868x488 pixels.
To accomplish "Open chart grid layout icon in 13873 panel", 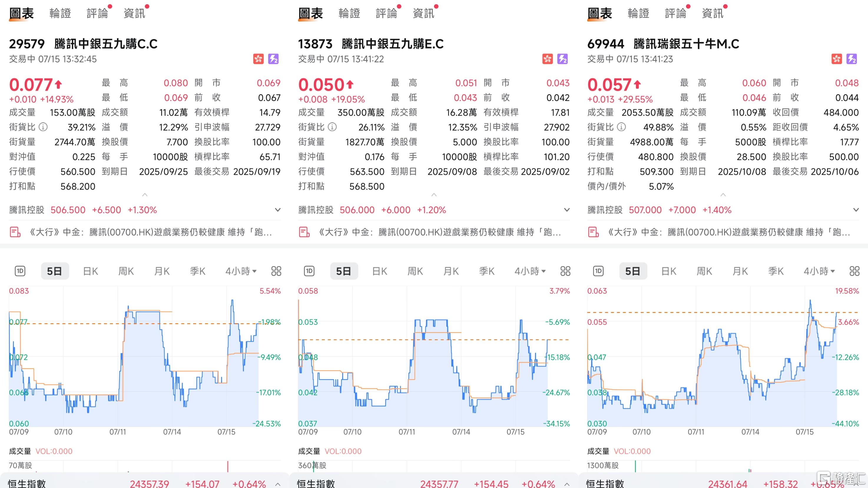I will pyautogui.click(x=565, y=271).
